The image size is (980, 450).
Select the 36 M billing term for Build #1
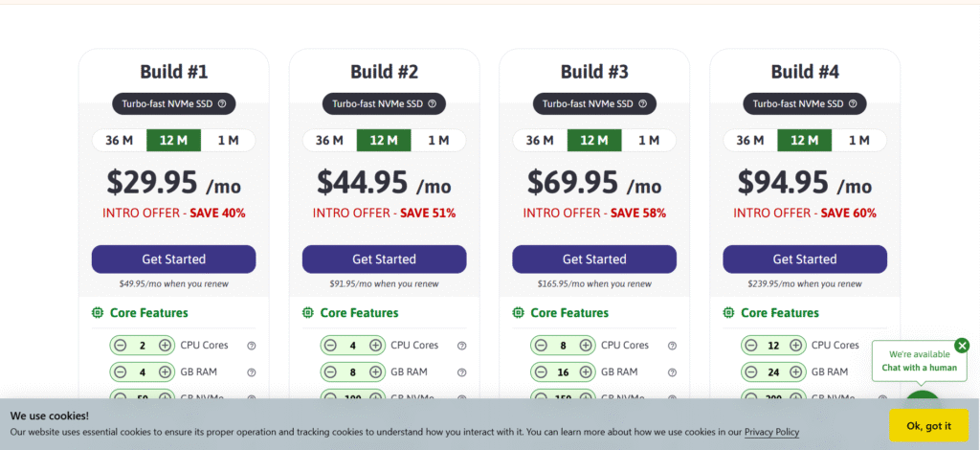119,141
